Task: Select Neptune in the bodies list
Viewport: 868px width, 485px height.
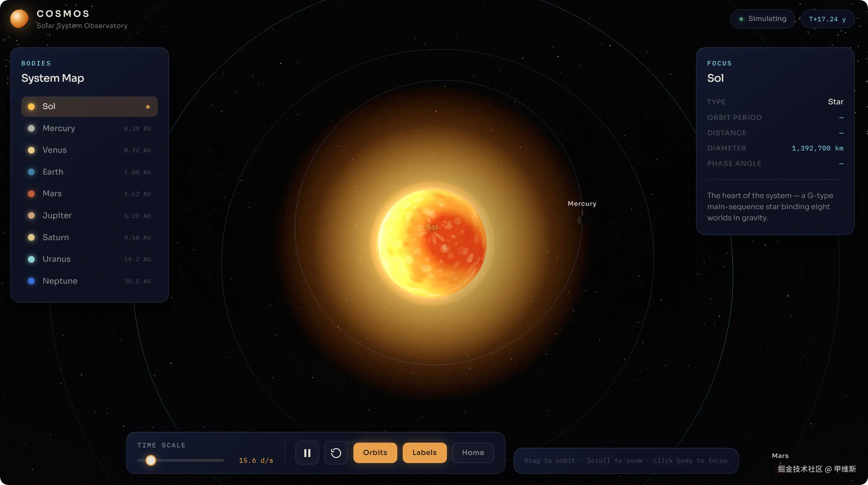Action: tap(89, 281)
